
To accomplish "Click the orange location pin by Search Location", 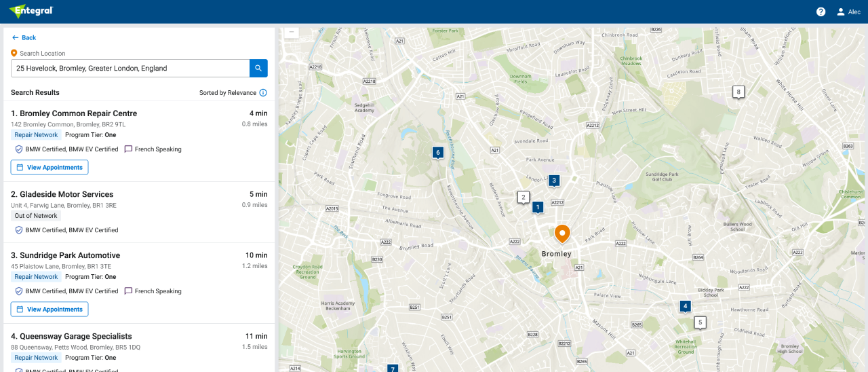I will (14, 53).
